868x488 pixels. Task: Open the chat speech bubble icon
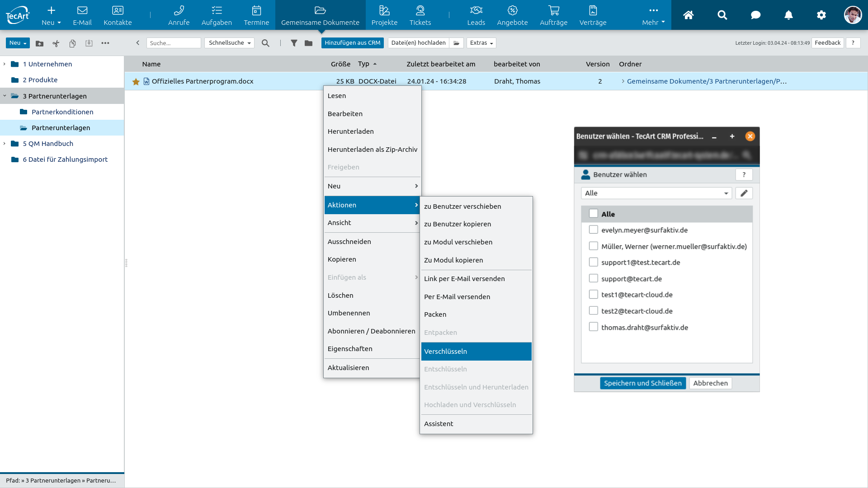[755, 15]
